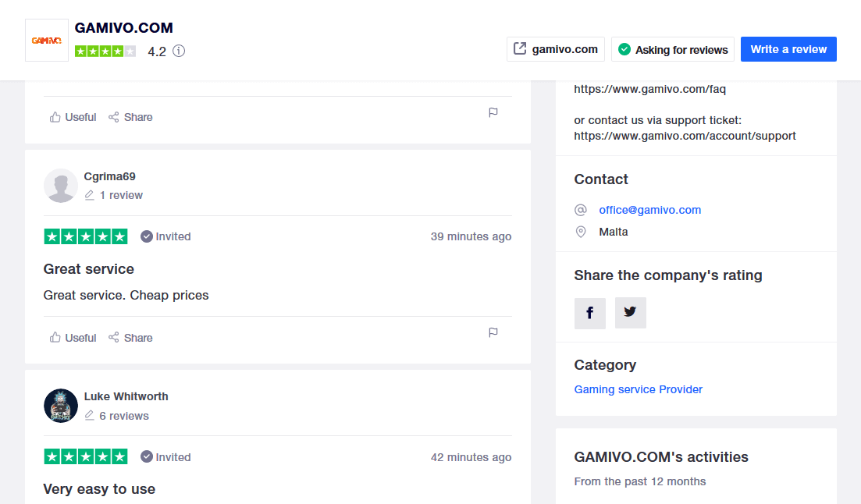Click five-star rating on Luke Whitworth review
This screenshot has width=861, height=504.
click(86, 456)
